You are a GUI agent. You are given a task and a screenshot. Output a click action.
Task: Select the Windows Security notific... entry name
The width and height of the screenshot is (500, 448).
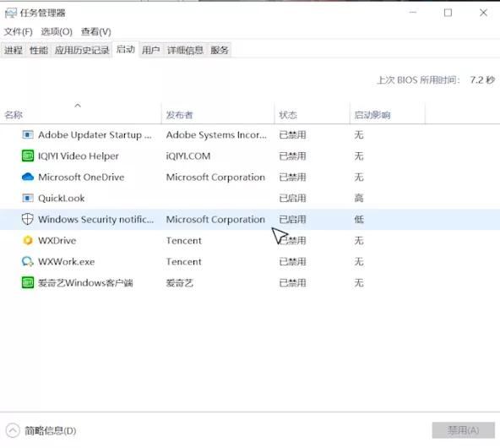(x=95, y=219)
